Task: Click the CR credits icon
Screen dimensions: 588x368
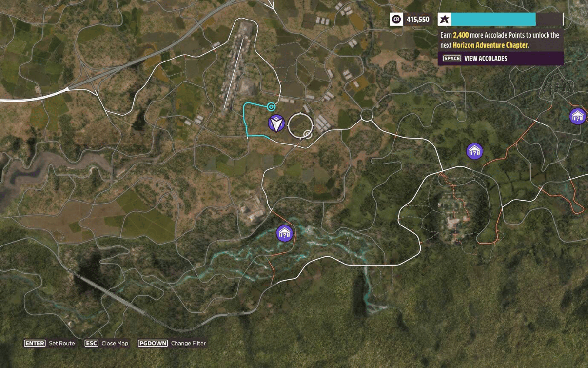Action: [396, 20]
